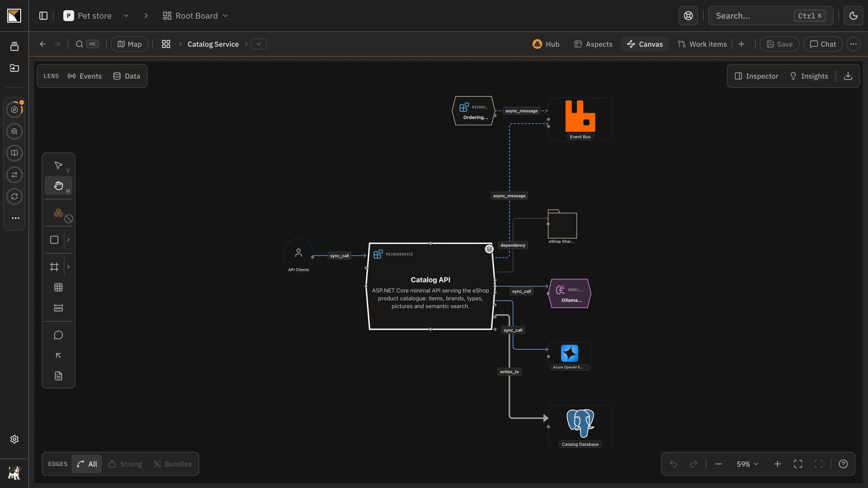Image resolution: width=868 pixels, height=488 pixels.
Task: Insert a table grid element
Action: 58,287
